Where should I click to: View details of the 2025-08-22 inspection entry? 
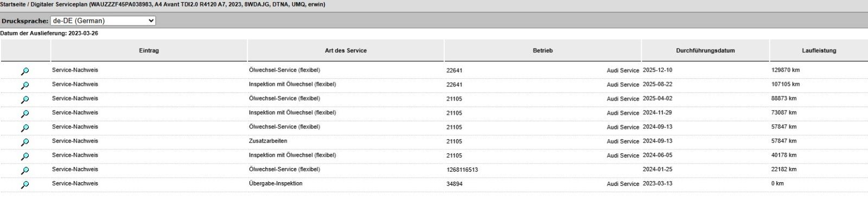[x=25, y=85]
